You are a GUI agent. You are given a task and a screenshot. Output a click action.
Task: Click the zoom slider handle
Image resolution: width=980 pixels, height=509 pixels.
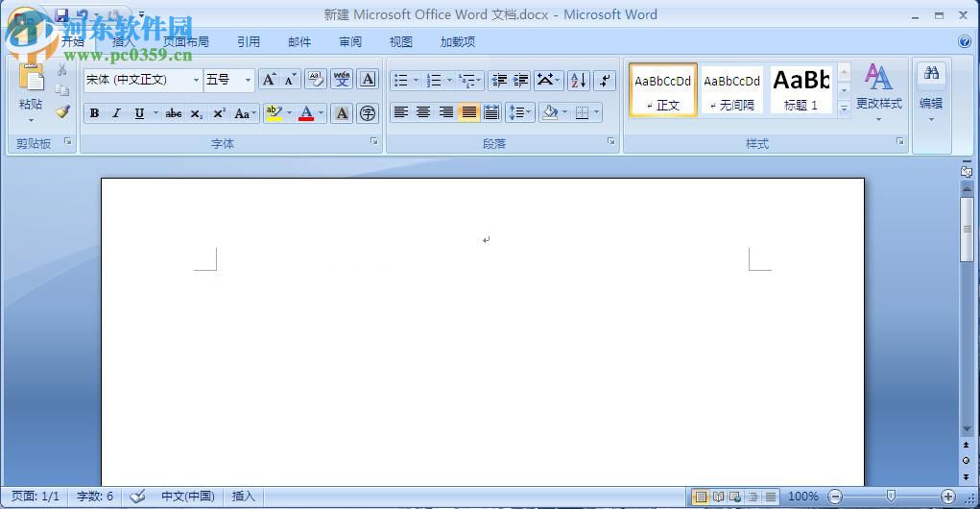[x=891, y=496]
